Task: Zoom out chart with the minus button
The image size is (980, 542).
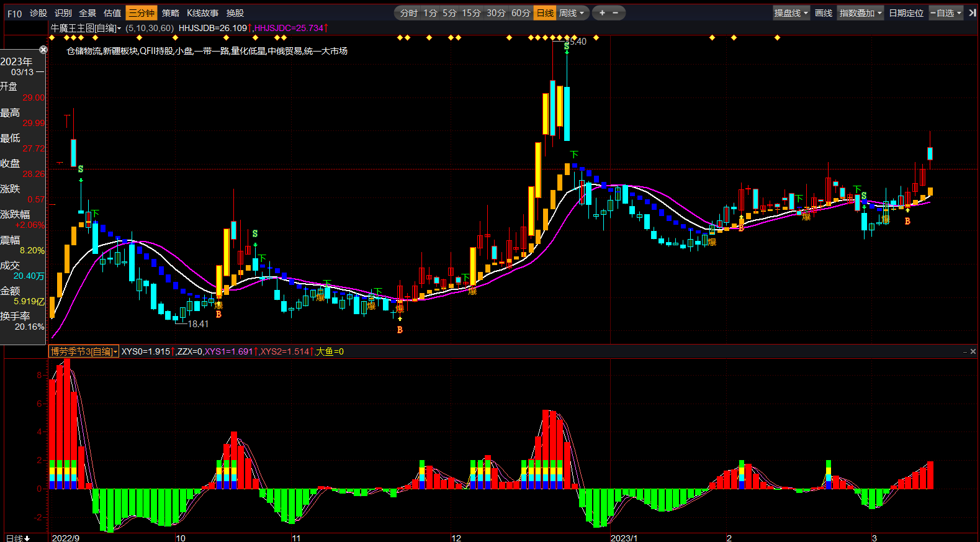Action: pyautogui.click(x=616, y=13)
